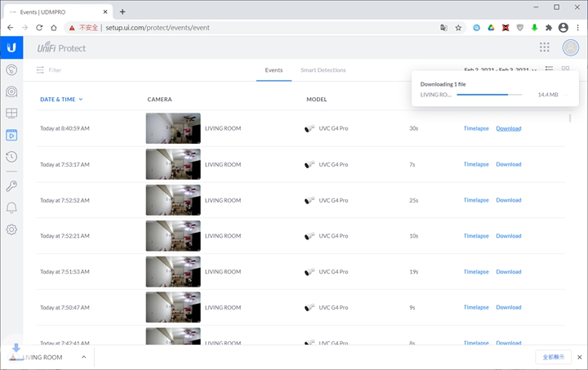Go to the Dashboard icon in sidebar
Screen dimensions: 588x370
tap(11, 70)
